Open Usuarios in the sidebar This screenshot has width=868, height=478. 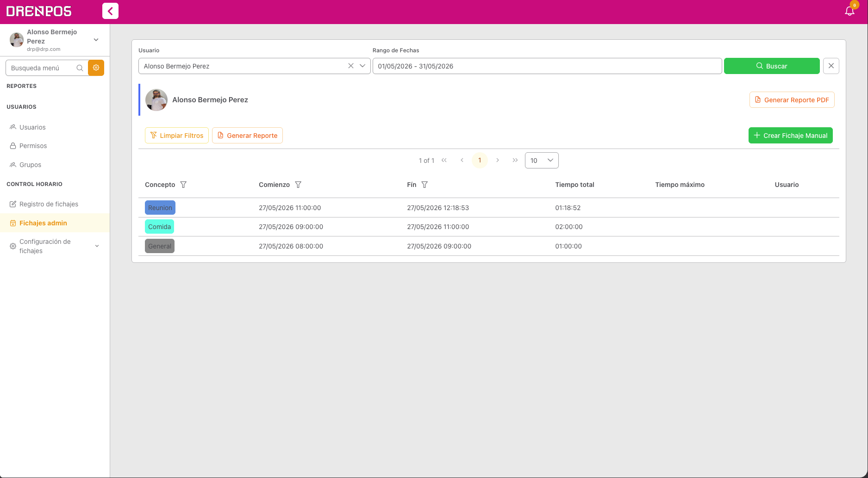[x=32, y=127]
